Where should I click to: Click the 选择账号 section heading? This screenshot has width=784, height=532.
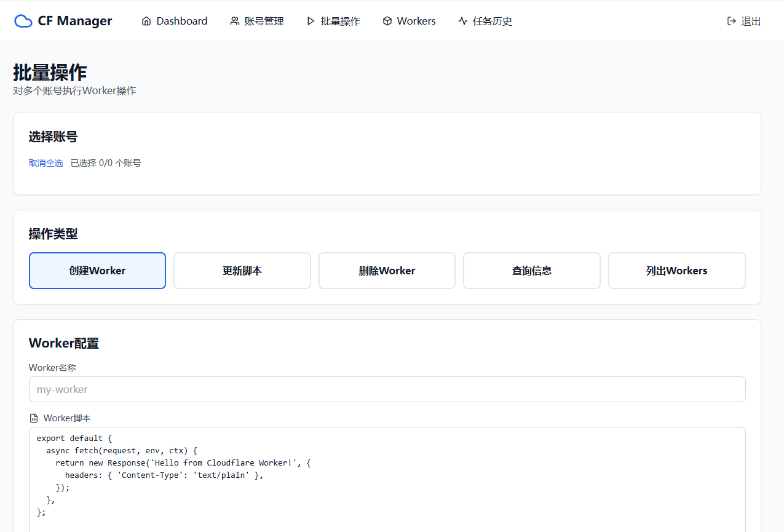pos(53,137)
